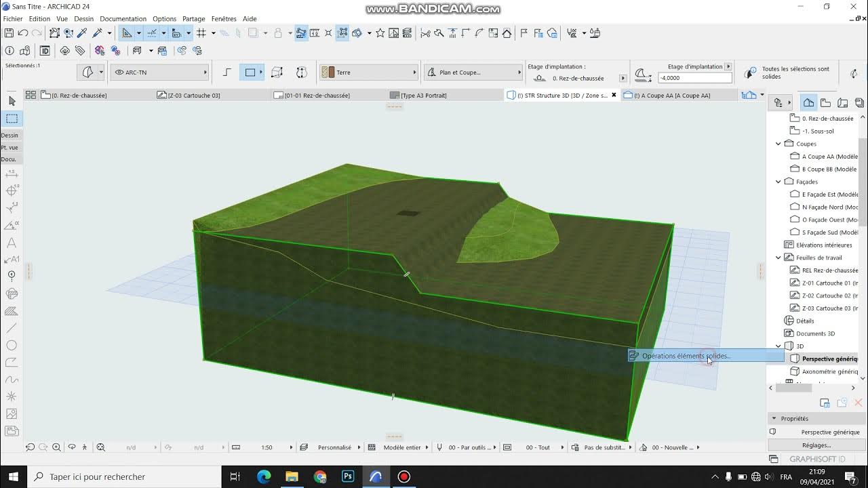The image size is (868, 488).
Task: Open the Dessin menu
Action: click(84, 19)
